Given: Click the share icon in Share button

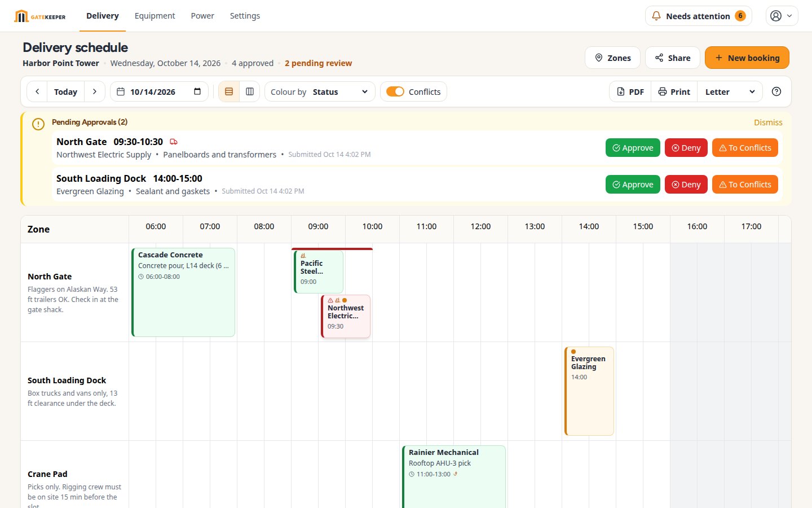Looking at the screenshot, I should tap(659, 58).
